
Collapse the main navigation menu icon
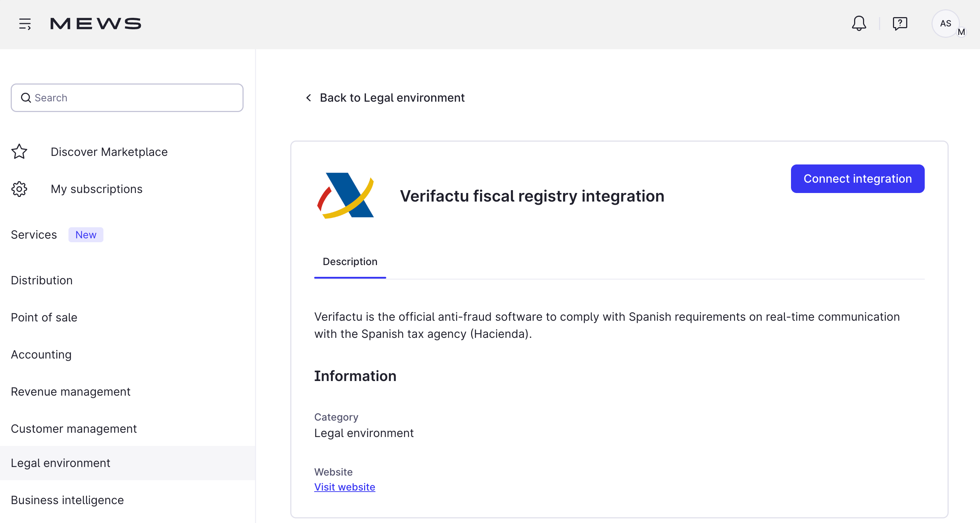tap(25, 24)
